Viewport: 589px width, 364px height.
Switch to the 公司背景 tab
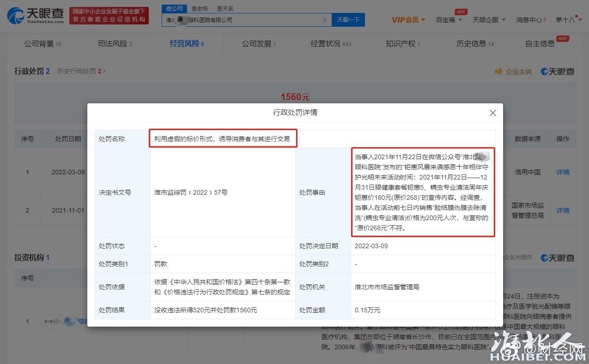(x=43, y=44)
